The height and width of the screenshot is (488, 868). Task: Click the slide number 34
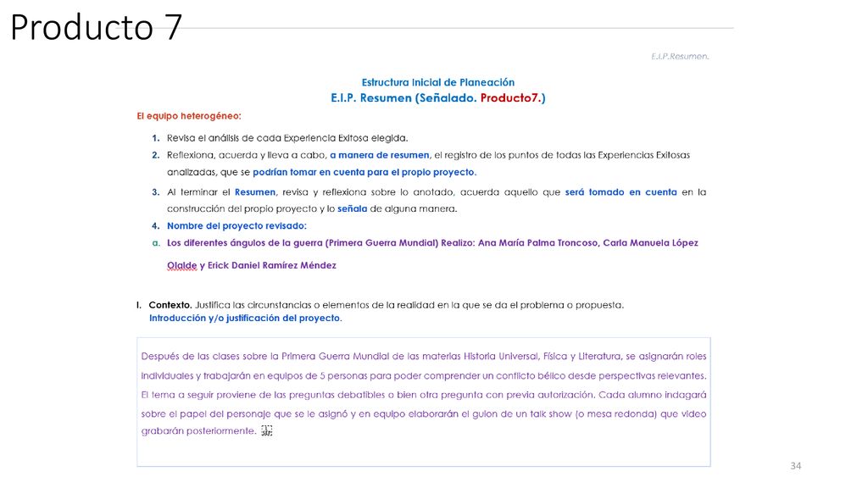coord(795,466)
